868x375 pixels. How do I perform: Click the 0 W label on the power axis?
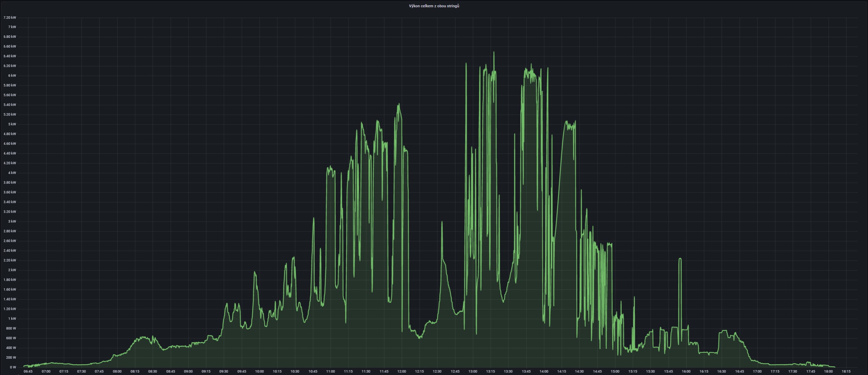pyautogui.click(x=13, y=367)
